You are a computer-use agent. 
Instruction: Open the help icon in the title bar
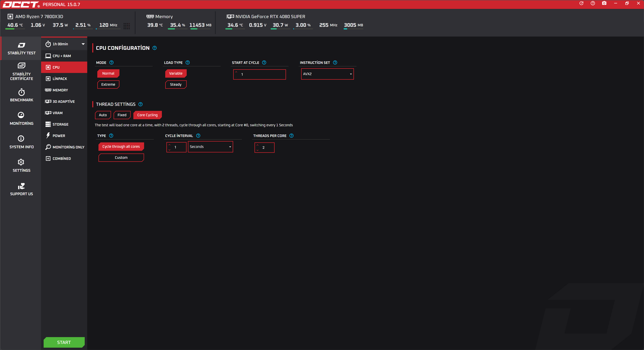593,3
